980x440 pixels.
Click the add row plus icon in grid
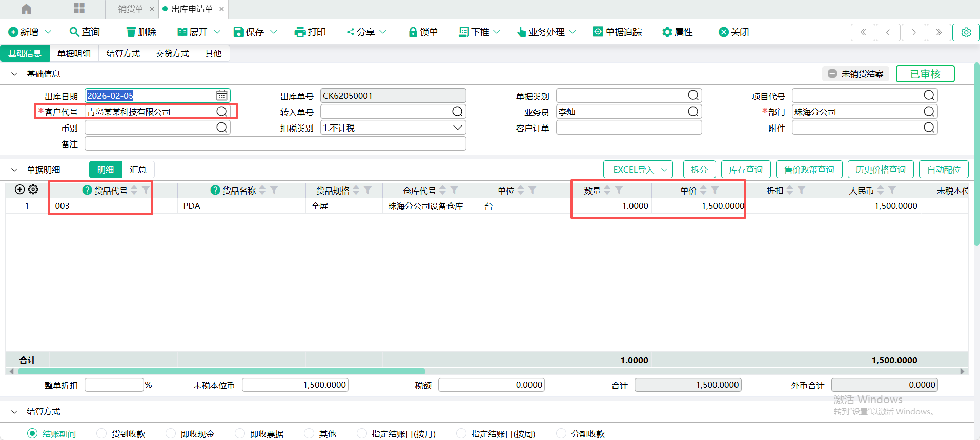click(19, 190)
